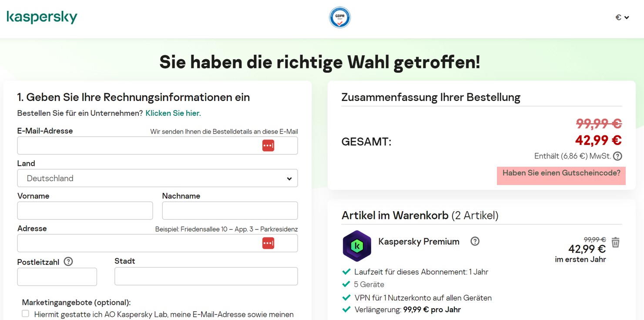Focus the Vorname input field
Screen dimensions: 644x320
tap(85, 211)
